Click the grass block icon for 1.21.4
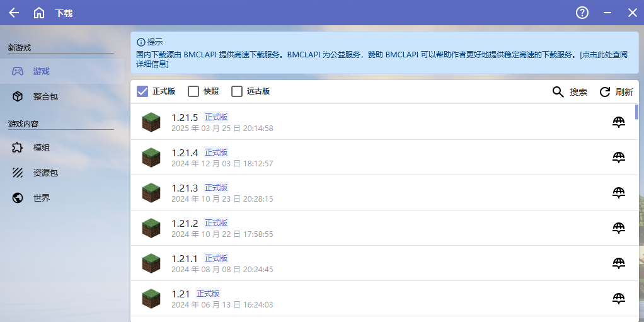 pyautogui.click(x=151, y=158)
